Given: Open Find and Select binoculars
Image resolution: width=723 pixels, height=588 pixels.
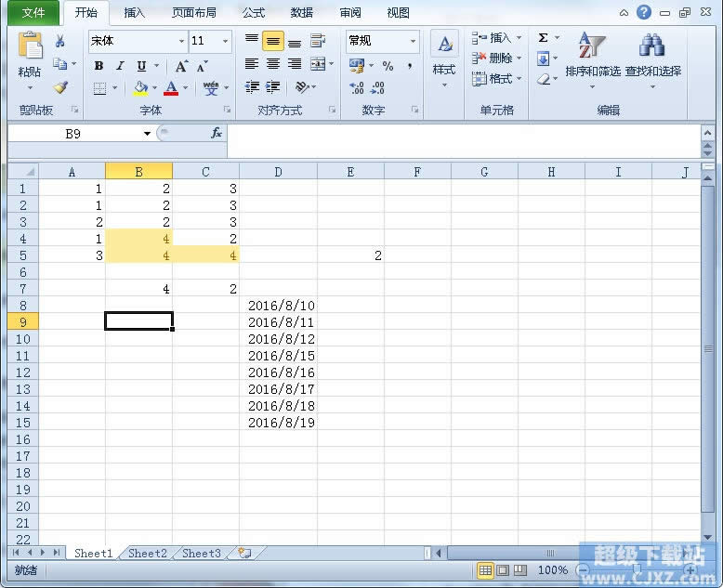Looking at the screenshot, I should 651,46.
